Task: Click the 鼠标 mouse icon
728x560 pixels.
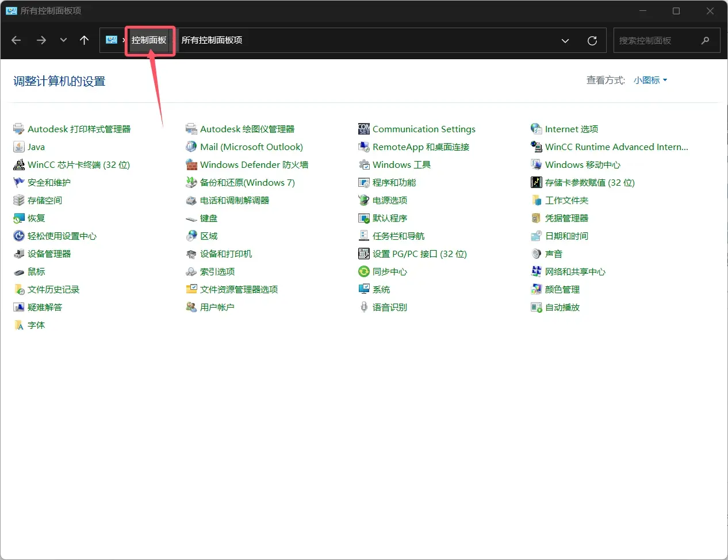Action: [x=18, y=271]
